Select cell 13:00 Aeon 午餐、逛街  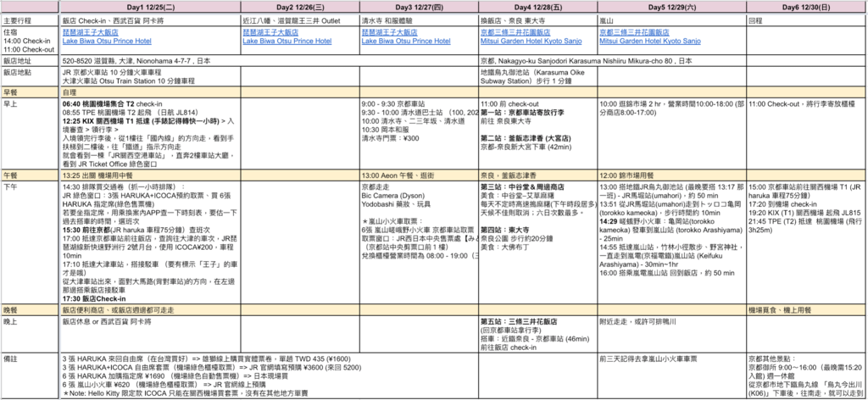(x=419, y=175)
